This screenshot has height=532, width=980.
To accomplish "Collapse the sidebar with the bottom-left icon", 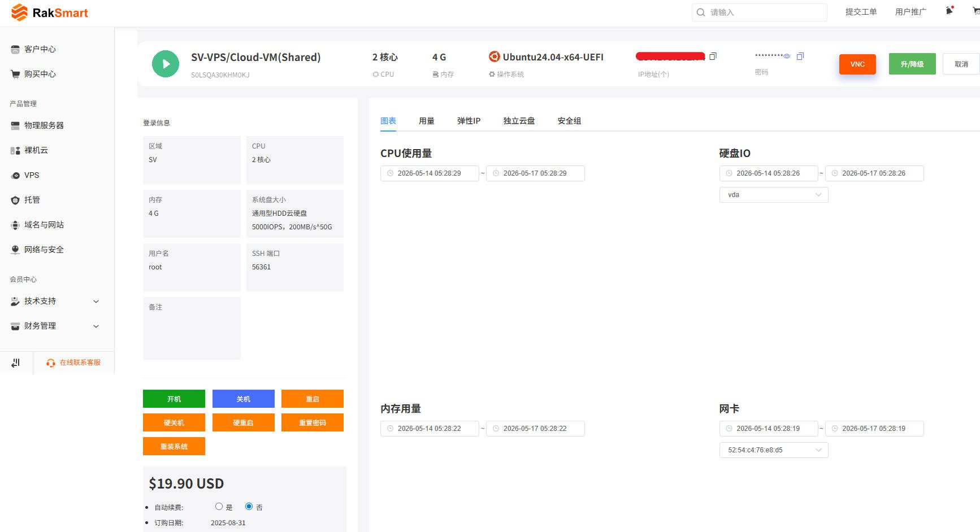I will [16, 363].
